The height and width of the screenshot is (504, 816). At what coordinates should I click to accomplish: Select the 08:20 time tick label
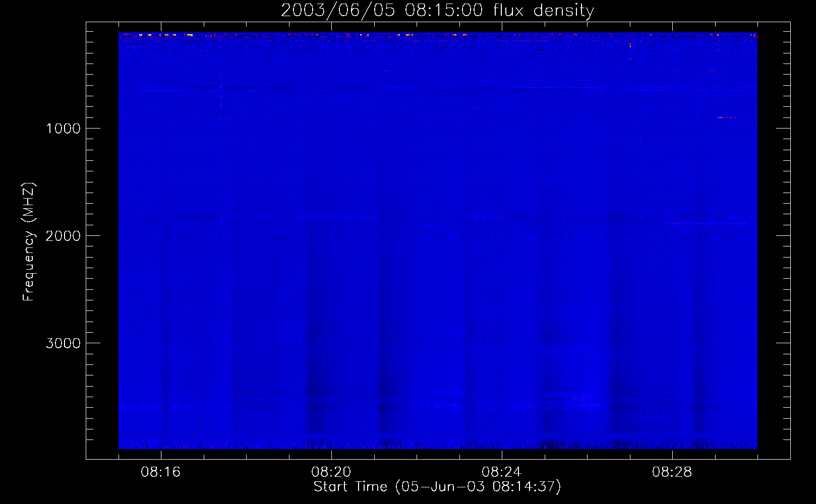[331, 472]
